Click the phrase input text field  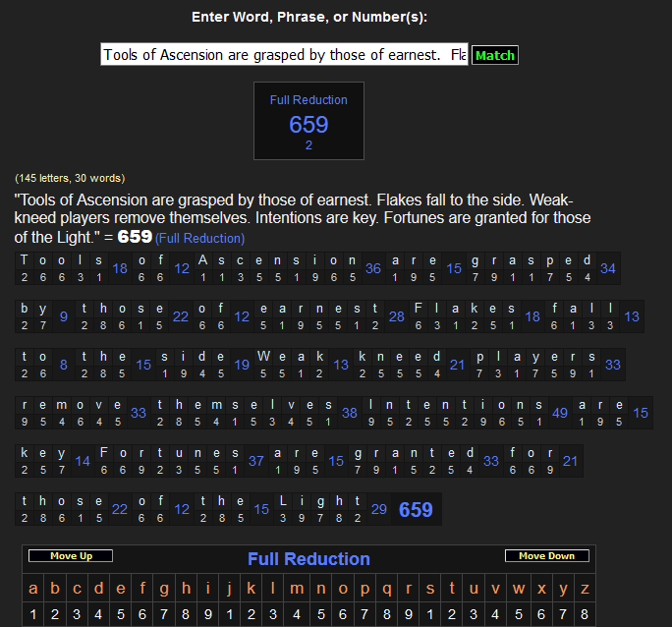pos(284,55)
